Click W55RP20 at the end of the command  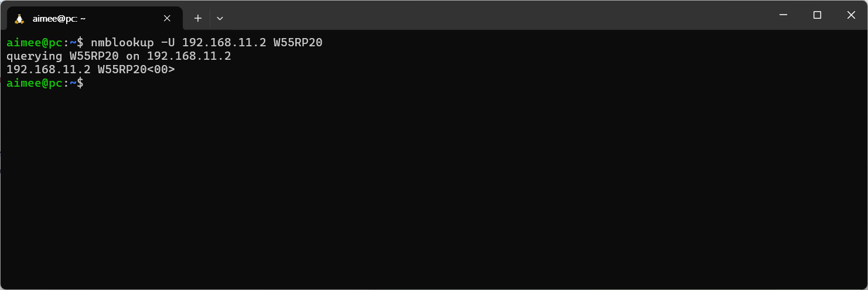coord(298,43)
